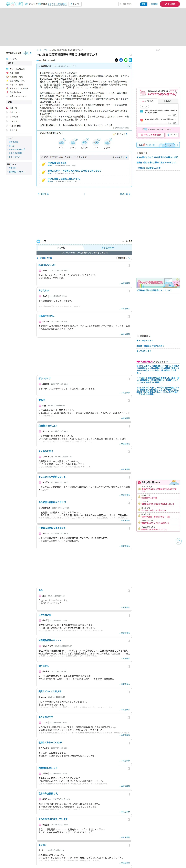The width and height of the screenshot is (186, 868).
Task: Expand 本文を表示 for よくあると思う reply
Action: [x=125, y=469]
